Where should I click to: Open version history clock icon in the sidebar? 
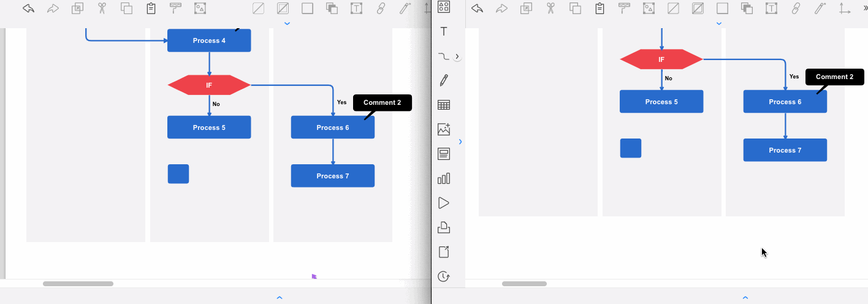(444, 276)
